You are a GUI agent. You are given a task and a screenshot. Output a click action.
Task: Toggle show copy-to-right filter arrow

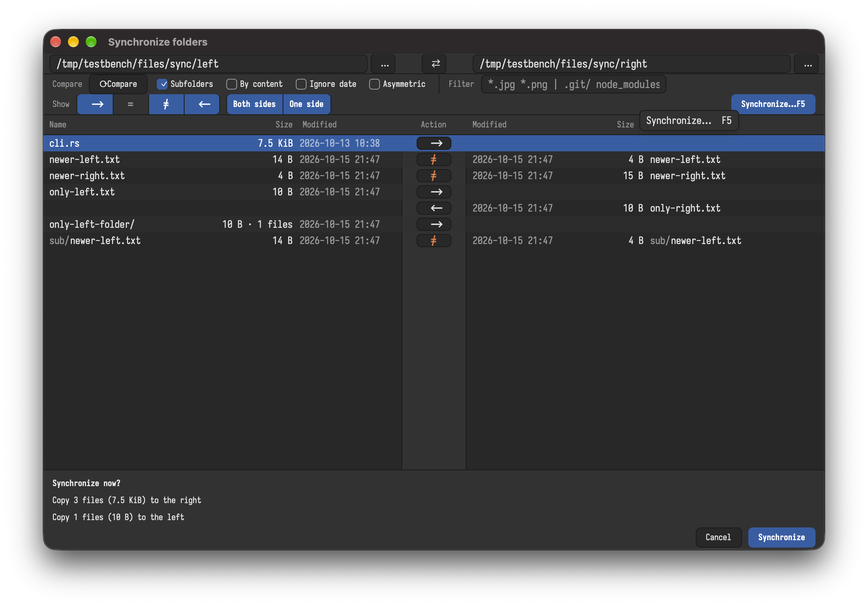coord(95,104)
